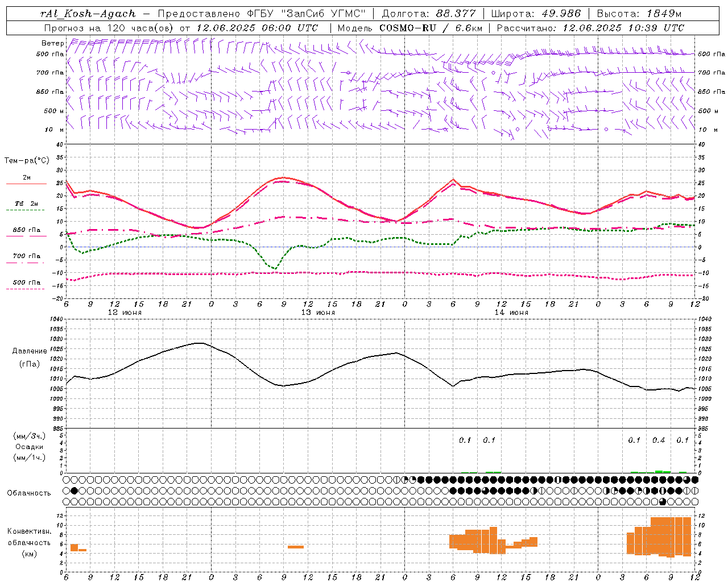The height and width of the screenshot is (582, 728).
Task: Select the "Td 2м" dew point legend entry
Action: pos(27,203)
